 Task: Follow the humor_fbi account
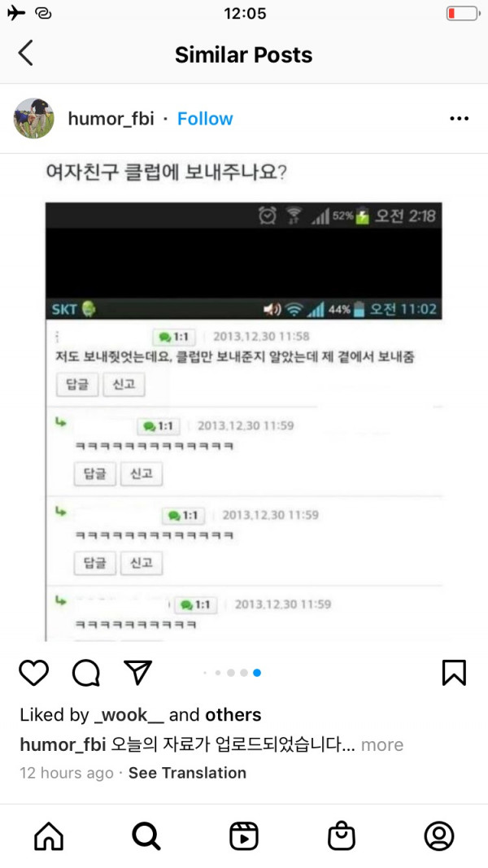pos(205,119)
